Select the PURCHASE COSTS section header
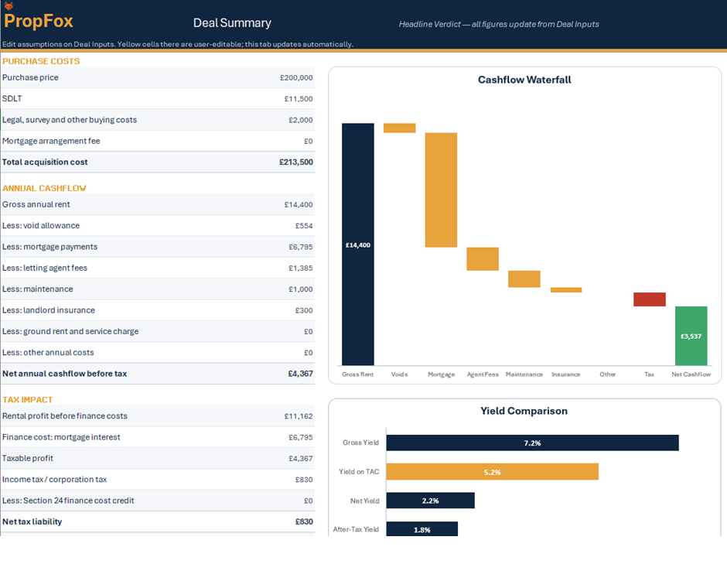727x588 pixels. 41,61
